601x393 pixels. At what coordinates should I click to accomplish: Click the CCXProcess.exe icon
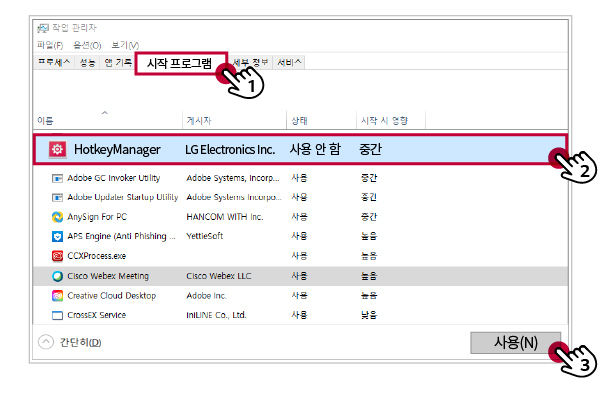[x=57, y=256]
